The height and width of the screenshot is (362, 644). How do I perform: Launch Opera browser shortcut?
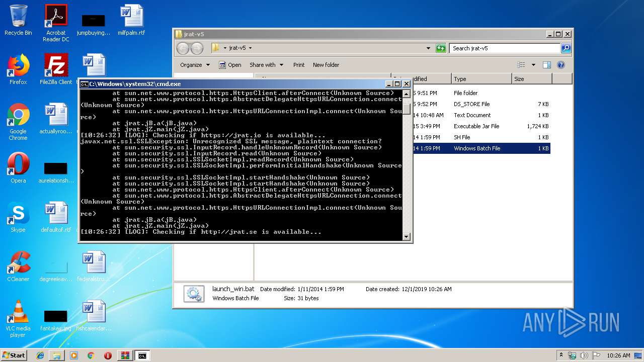click(18, 168)
